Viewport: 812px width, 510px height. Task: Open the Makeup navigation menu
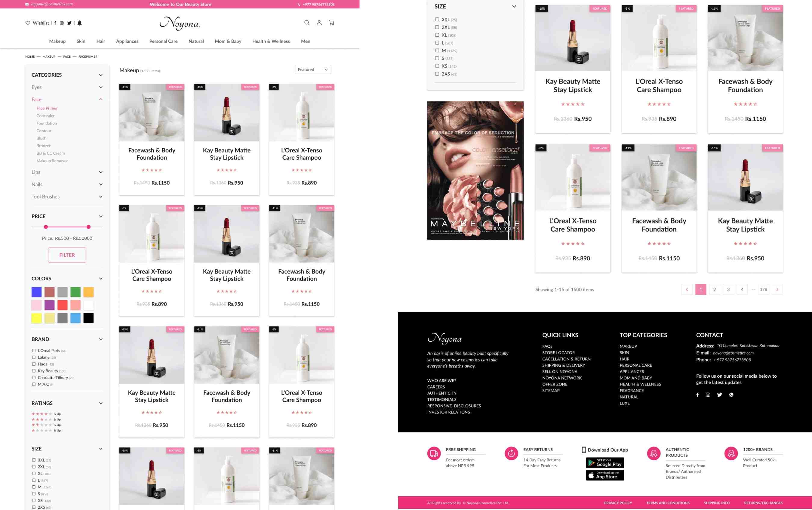tap(57, 41)
